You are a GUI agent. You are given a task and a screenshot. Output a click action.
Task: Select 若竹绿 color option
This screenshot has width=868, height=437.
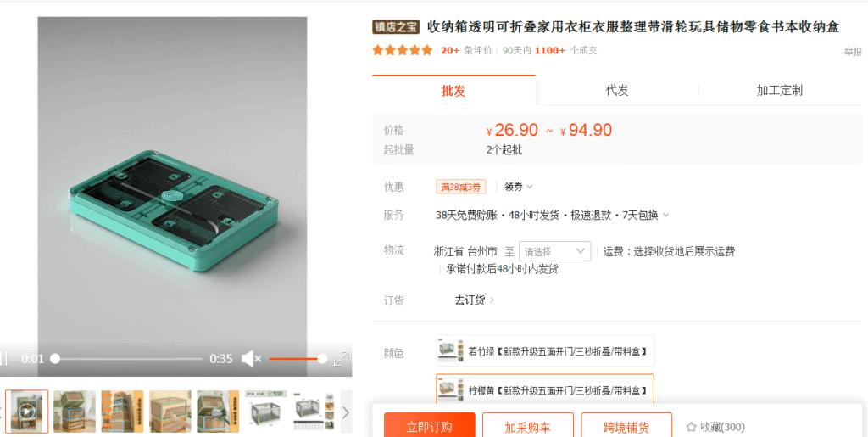point(545,350)
